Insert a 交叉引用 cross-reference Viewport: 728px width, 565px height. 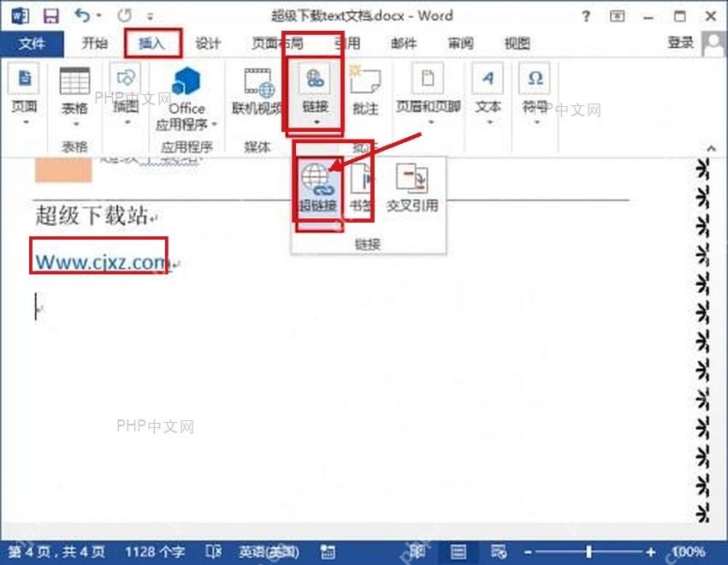point(412,187)
